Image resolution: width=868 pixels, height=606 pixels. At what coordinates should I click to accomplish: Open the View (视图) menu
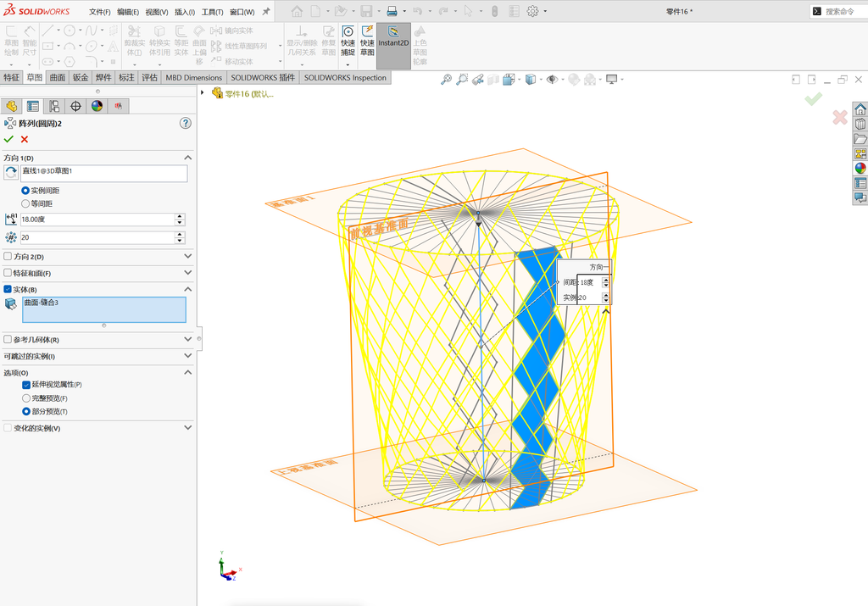tap(157, 12)
